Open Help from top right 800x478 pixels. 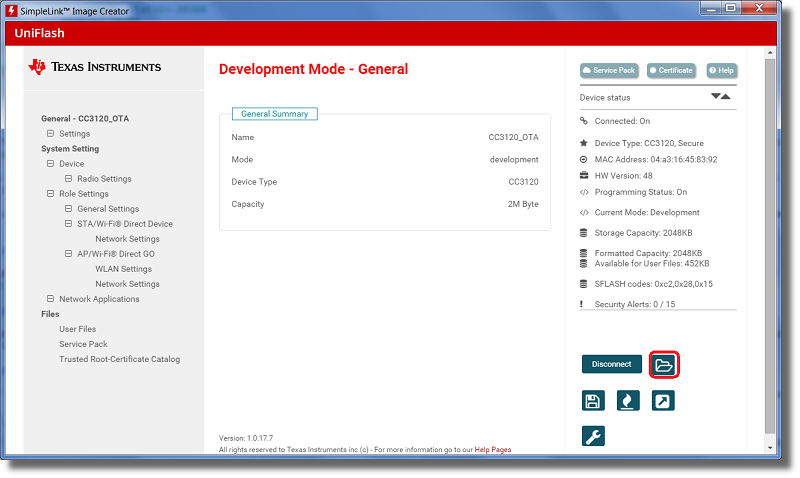722,71
